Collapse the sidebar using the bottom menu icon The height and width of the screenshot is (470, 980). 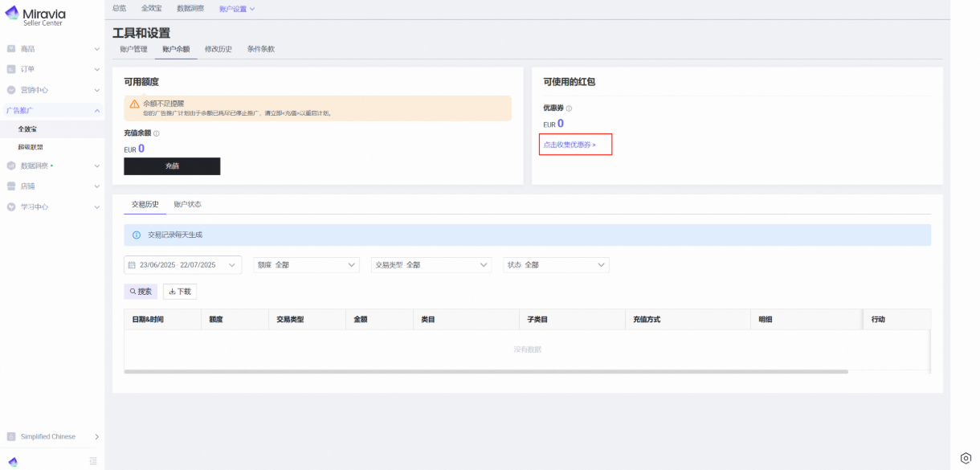tap(93, 461)
